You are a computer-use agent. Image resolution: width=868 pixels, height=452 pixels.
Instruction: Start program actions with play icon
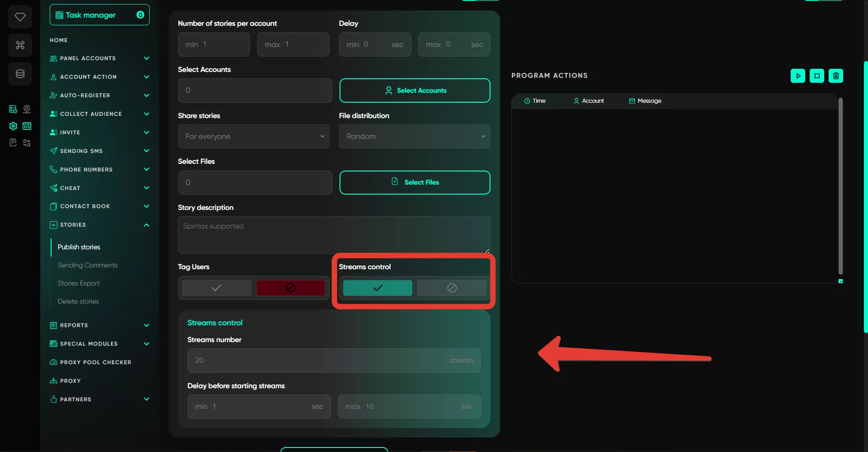click(798, 76)
